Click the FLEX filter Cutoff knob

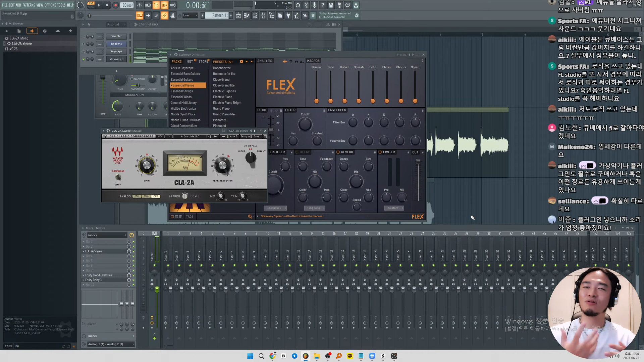305,124
